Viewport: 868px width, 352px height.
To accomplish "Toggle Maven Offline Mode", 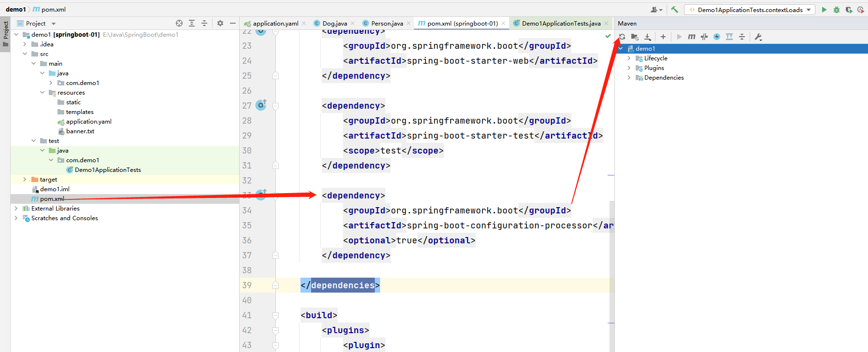I will (x=704, y=37).
